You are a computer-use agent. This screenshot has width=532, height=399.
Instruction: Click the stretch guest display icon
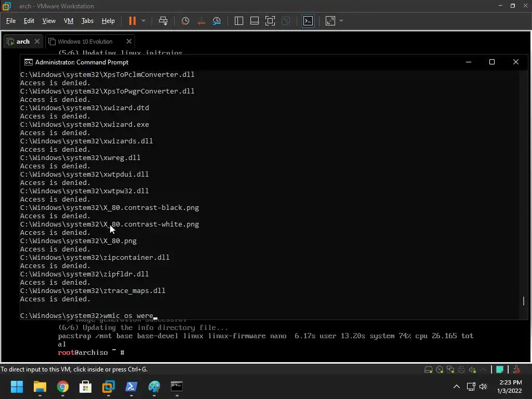(x=330, y=21)
